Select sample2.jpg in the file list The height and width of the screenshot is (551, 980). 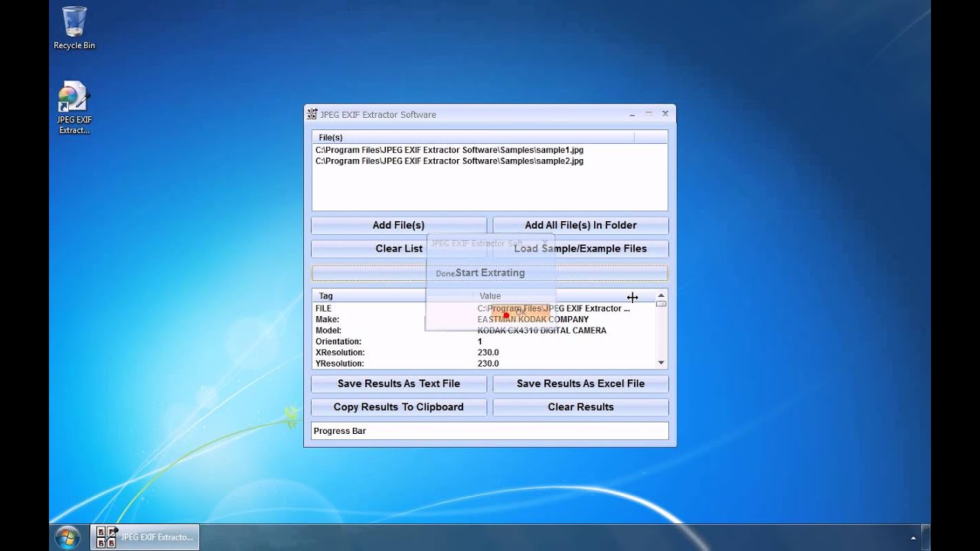[x=449, y=161]
